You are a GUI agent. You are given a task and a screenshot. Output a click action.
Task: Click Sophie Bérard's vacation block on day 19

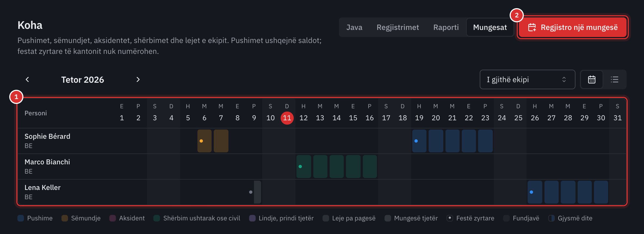pyautogui.click(x=419, y=141)
